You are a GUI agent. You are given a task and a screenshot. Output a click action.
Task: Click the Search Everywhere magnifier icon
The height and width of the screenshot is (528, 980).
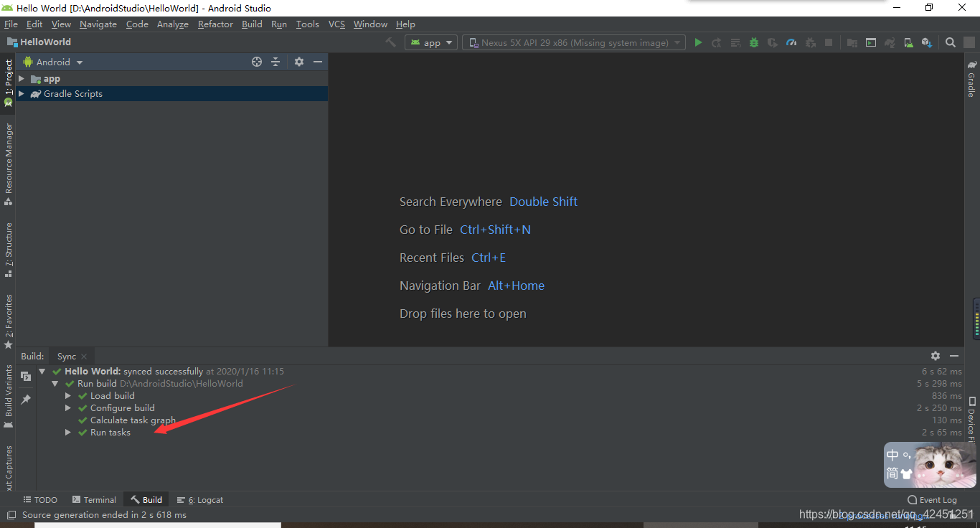951,42
